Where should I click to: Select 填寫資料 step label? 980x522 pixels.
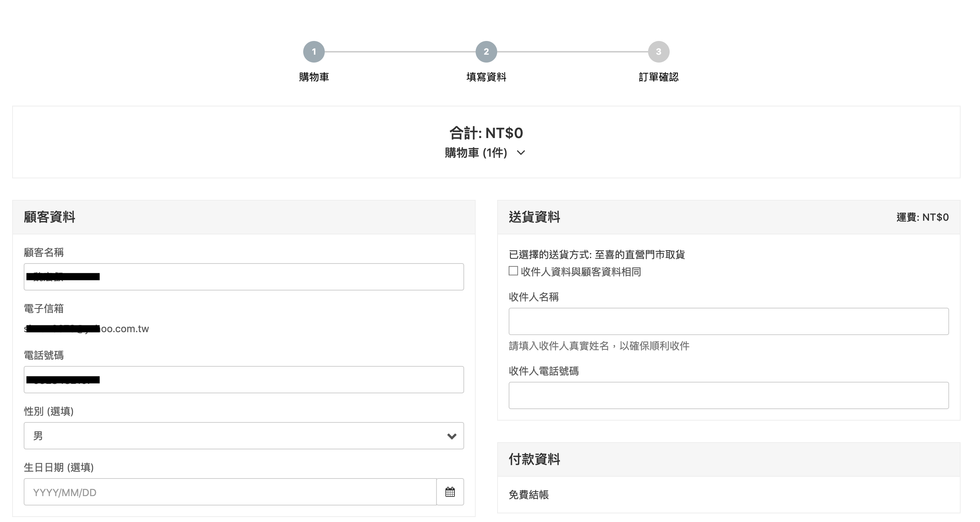point(486,77)
